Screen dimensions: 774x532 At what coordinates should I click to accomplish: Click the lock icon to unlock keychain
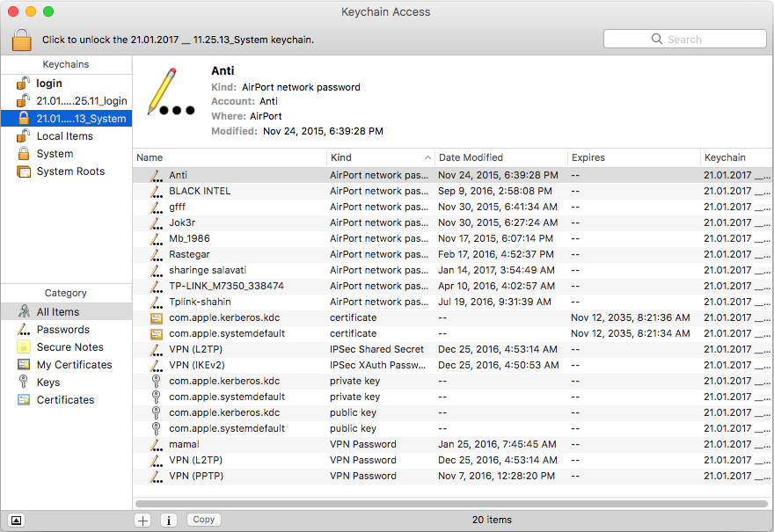[x=22, y=40]
